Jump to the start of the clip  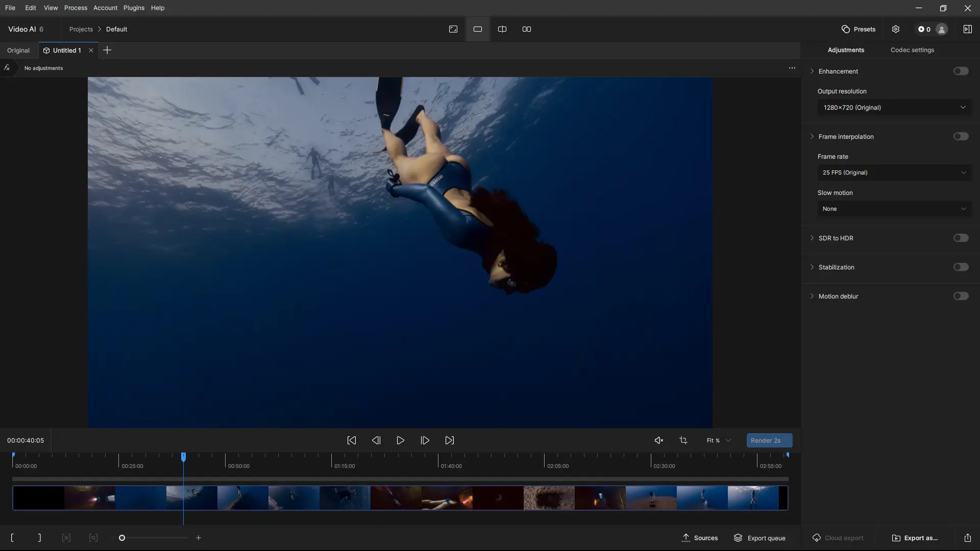(x=352, y=440)
